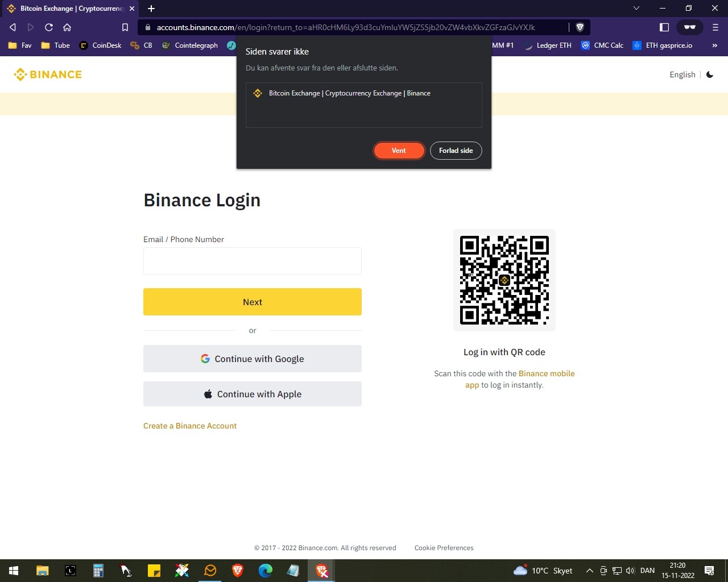The image size is (728, 582).
Task: Continue with Apple sign-in
Action: click(253, 394)
